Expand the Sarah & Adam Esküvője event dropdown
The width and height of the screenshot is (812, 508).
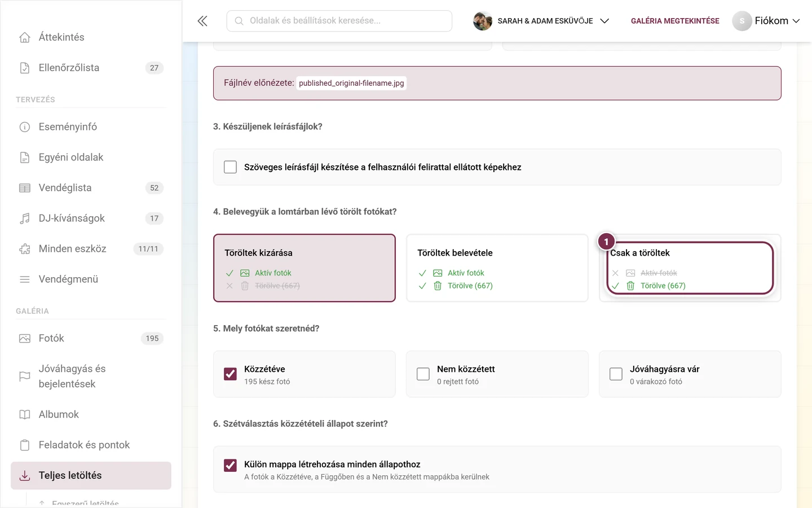(541, 21)
